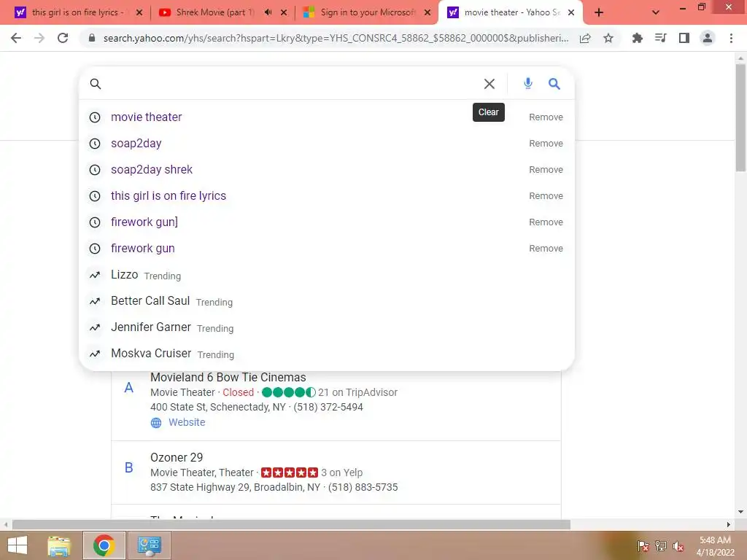The image size is (747, 560).
Task: Click the 3 on Yelp rating
Action: [x=341, y=472]
